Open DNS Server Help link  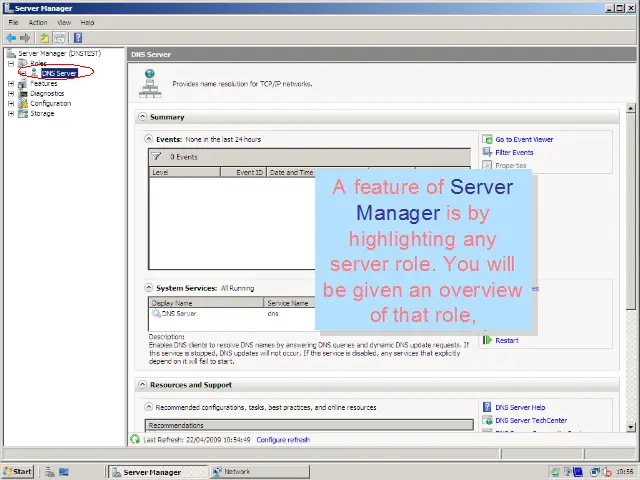[520, 407]
